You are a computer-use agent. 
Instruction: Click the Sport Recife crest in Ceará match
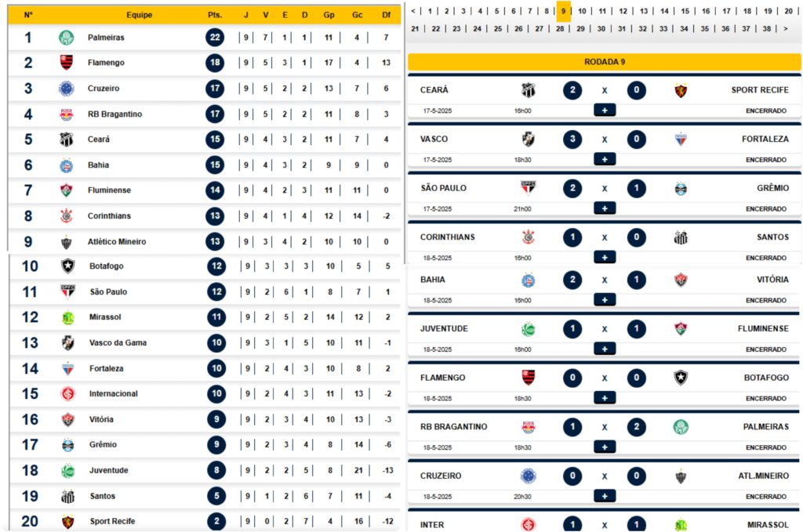click(681, 91)
